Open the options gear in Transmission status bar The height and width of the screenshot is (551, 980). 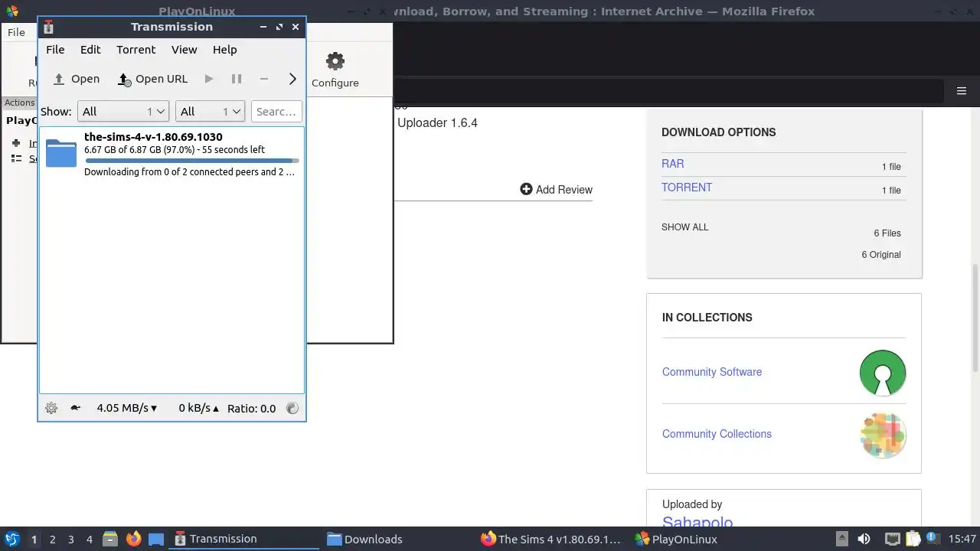tap(51, 408)
